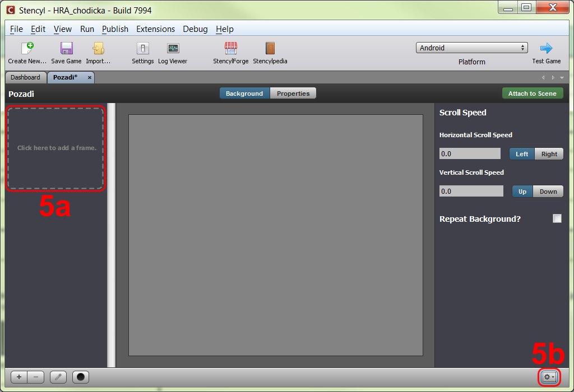Click the Stencyl app icon in title bar
Image resolution: width=574 pixels, height=392 pixels.
click(11, 10)
